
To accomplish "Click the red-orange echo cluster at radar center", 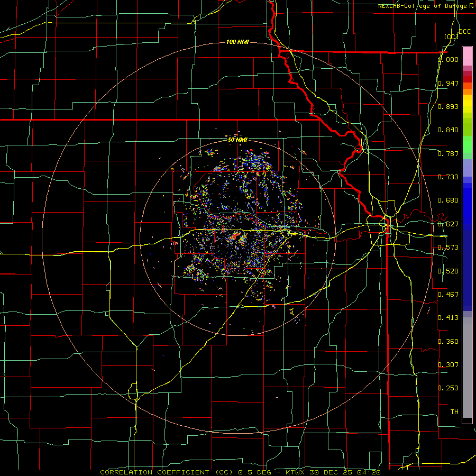I will click(x=234, y=235).
